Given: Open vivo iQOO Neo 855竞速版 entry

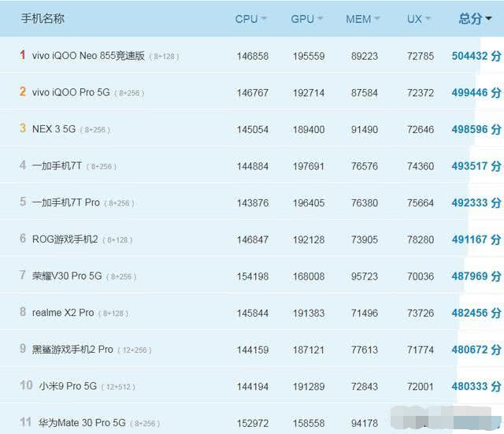Looking at the screenshot, I should [x=88, y=56].
